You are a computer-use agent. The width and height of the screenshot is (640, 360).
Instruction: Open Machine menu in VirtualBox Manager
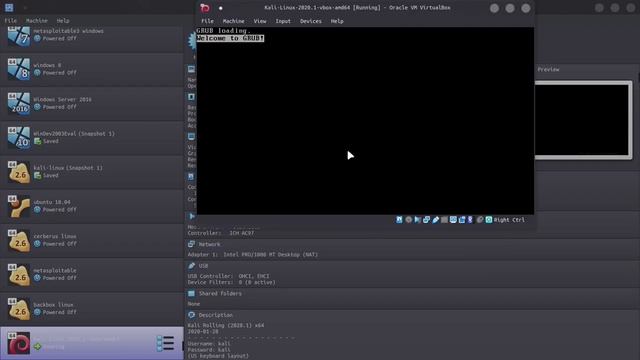click(37, 20)
